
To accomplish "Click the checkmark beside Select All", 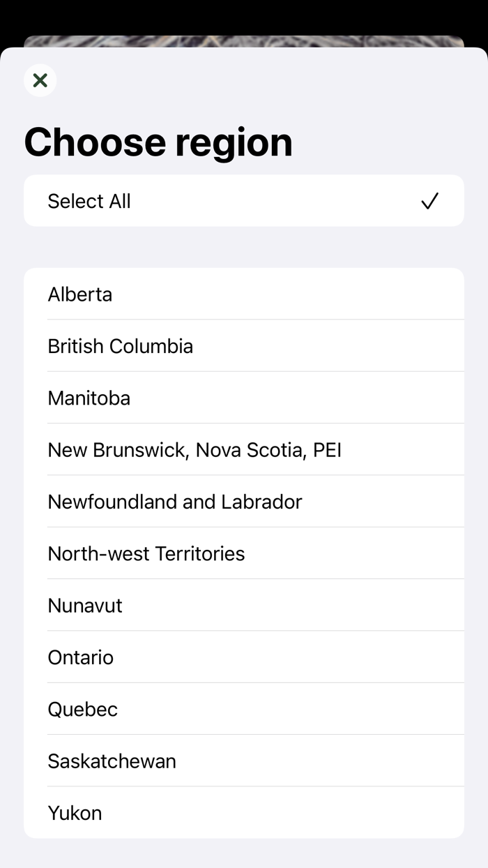I will (429, 201).
